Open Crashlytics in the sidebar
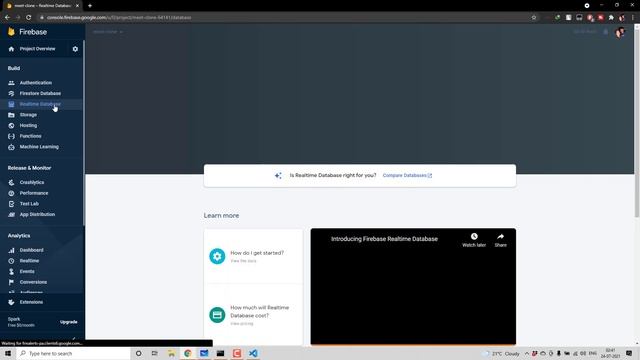 click(x=32, y=182)
